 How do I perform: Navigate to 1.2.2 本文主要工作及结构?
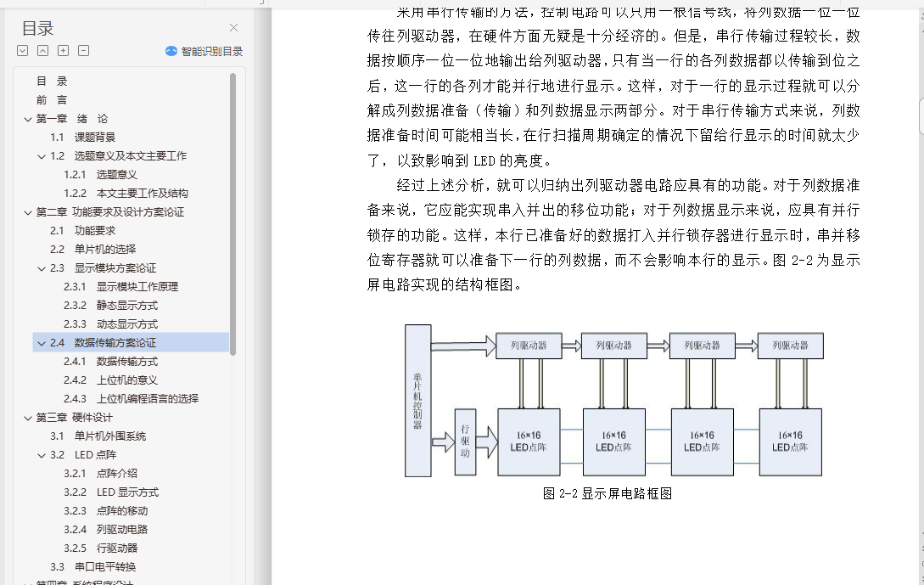(x=126, y=194)
